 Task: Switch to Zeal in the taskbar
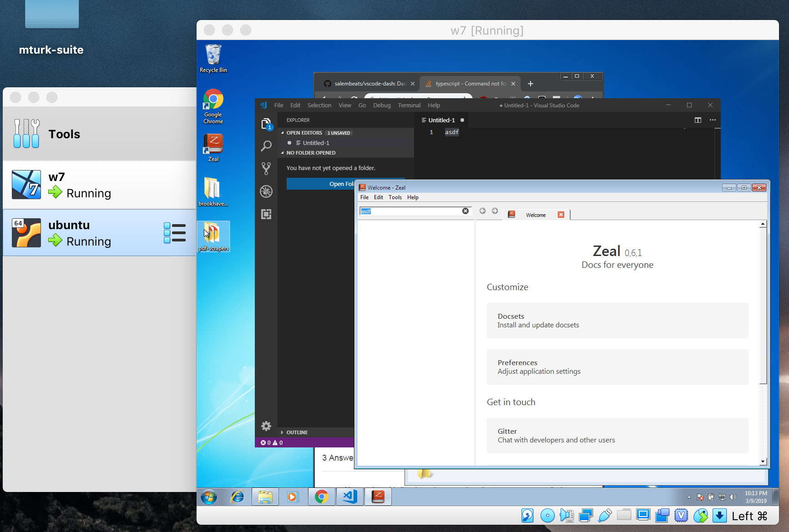point(378,497)
